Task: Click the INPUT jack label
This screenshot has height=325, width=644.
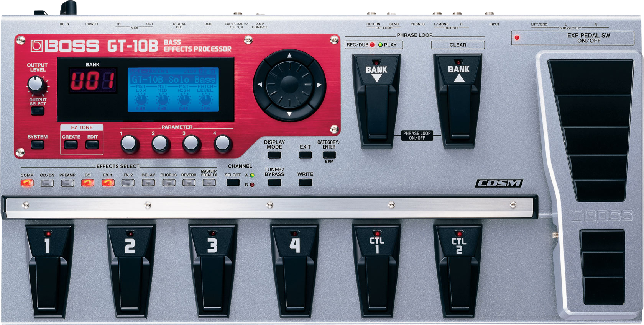Action: pos(494,24)
